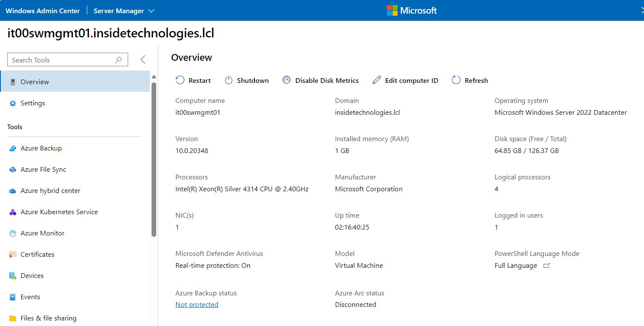
Task: Click the Refresh circular icon
Action: (x=456, y=80)
